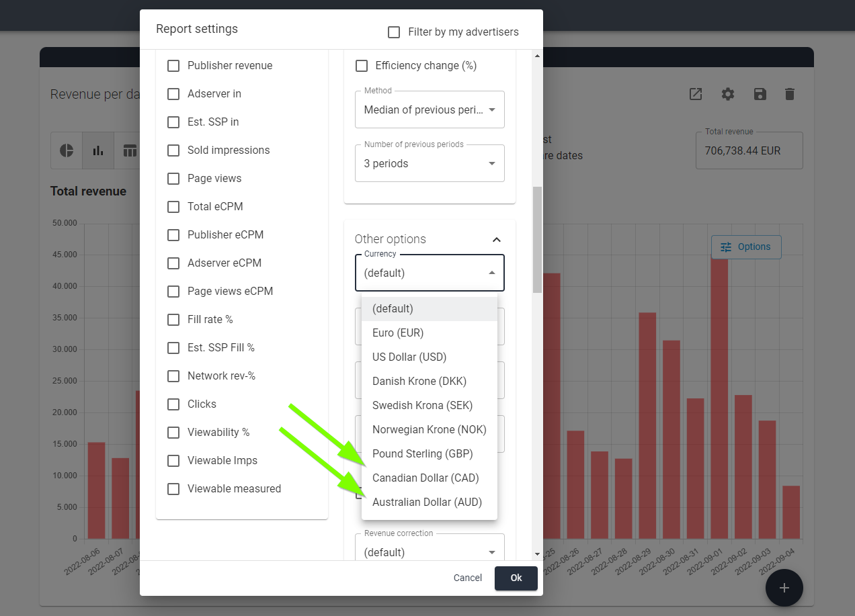Click the Ok button
This screenshot has width=855, height=616.
(x=516, y=578)
